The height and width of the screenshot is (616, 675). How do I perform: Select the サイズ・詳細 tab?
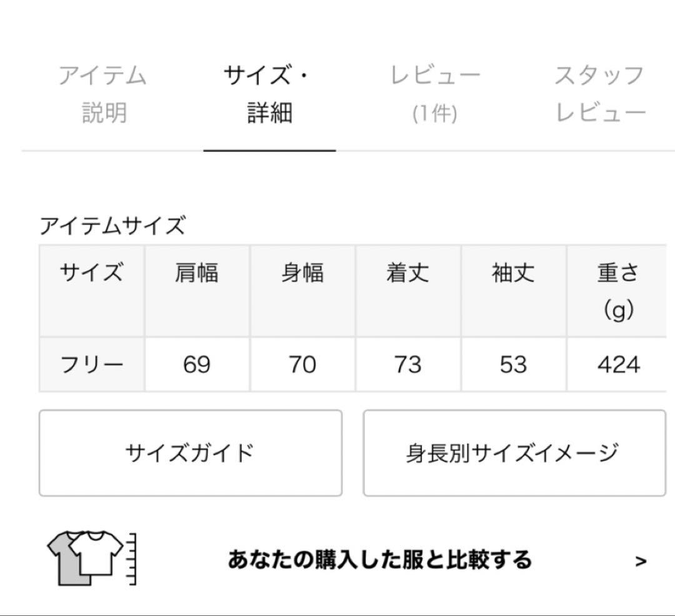[270, 94]
